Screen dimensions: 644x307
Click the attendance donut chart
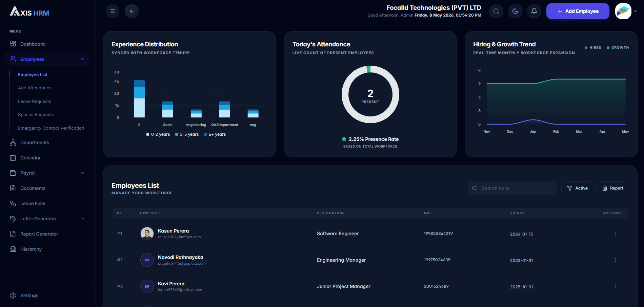370,94
